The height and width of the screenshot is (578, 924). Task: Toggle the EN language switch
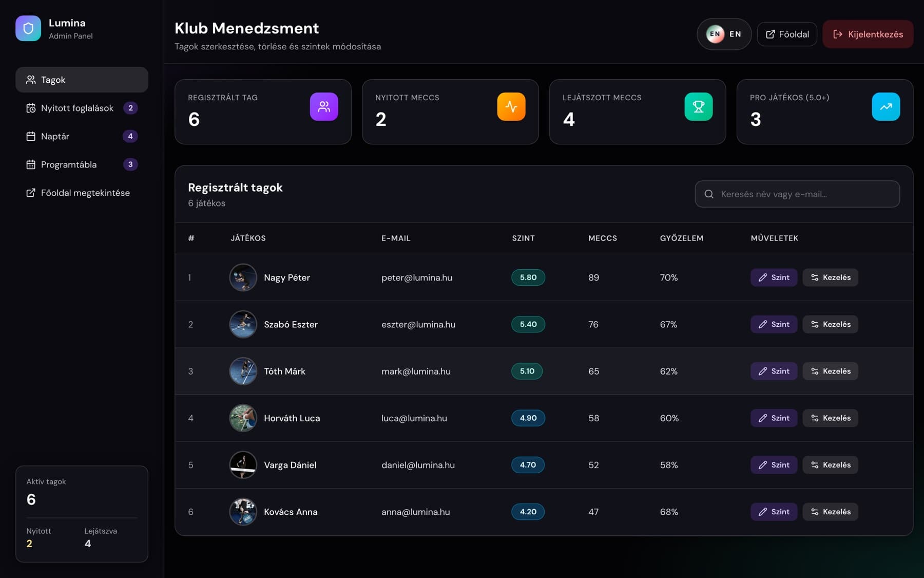coord(724,34)
